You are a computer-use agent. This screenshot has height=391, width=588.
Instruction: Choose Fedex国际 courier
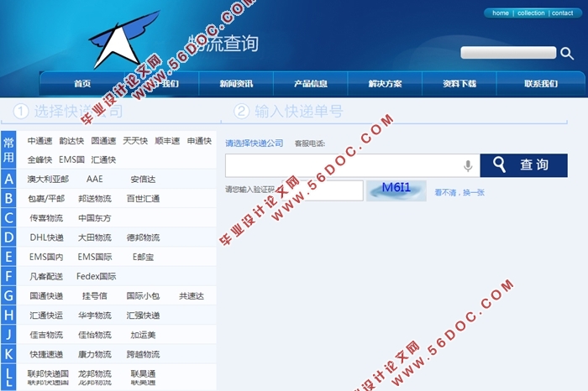pos(97,276)
